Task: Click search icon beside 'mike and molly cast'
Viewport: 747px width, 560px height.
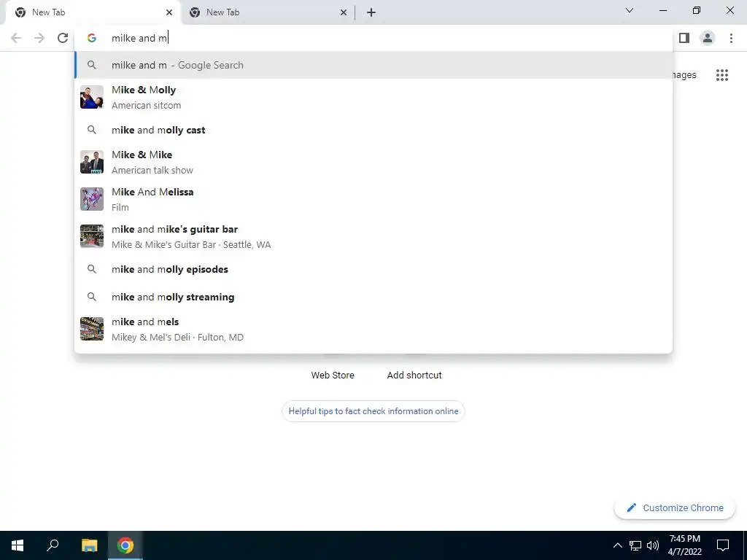Action: click(92, 130)
